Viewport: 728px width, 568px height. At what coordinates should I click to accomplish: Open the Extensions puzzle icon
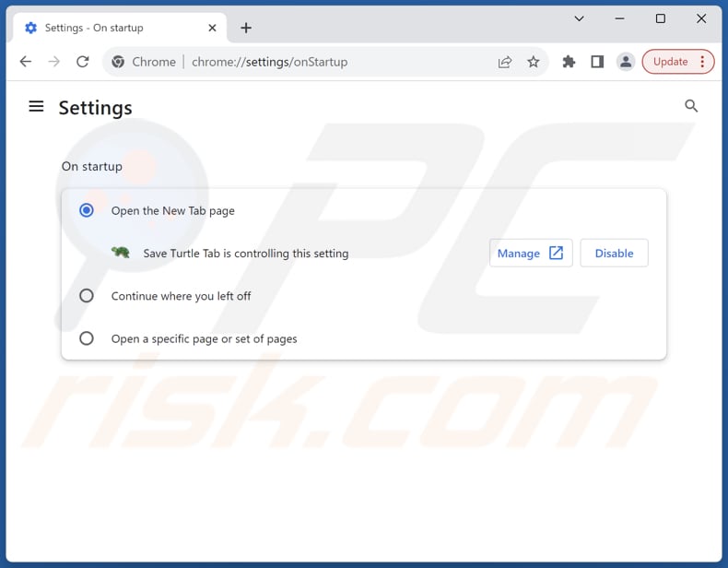click(569, 62)
